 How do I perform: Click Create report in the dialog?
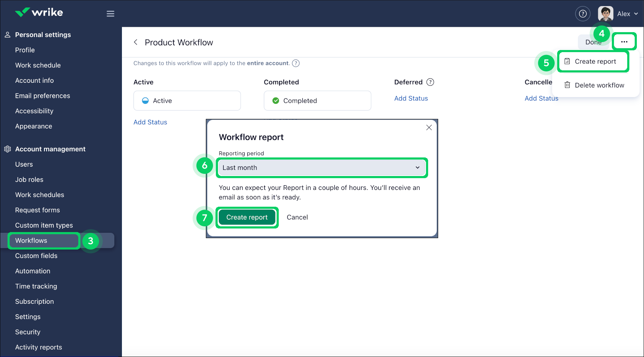(x=247, y=217)
